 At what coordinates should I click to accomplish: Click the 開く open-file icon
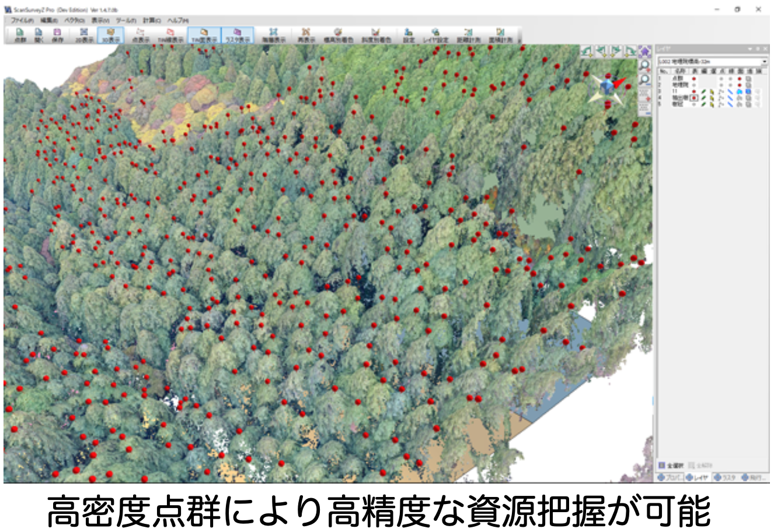pyautogui.click(x=39, y=35)
